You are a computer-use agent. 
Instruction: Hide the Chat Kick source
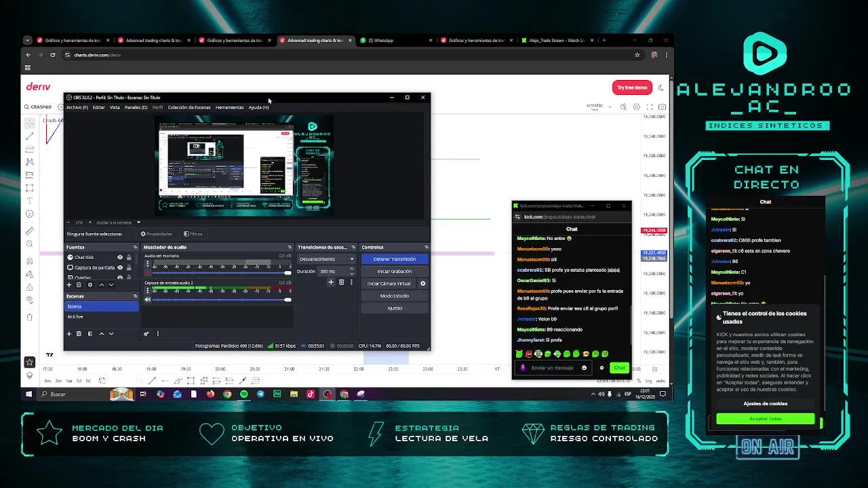pos(120,258)
